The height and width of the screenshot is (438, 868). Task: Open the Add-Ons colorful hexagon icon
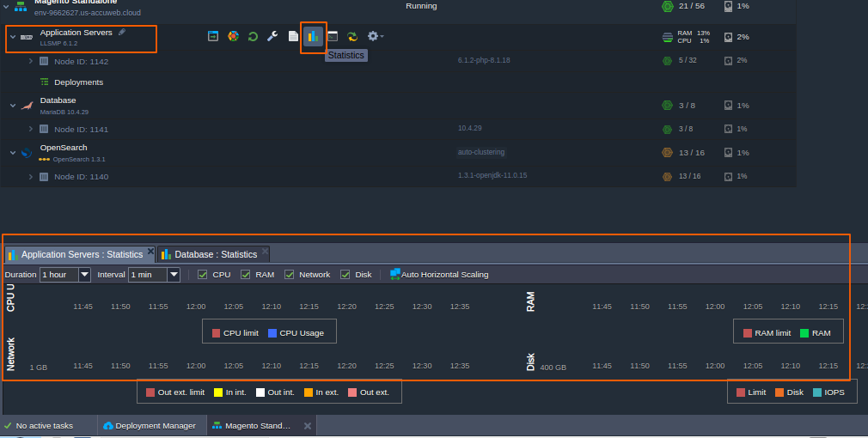click(233, 36)
